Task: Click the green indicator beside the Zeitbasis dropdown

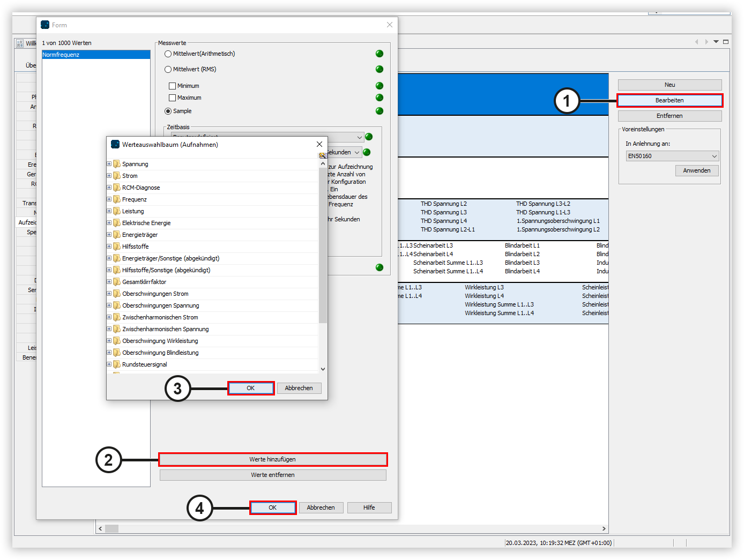Action: tap(368, 137)
